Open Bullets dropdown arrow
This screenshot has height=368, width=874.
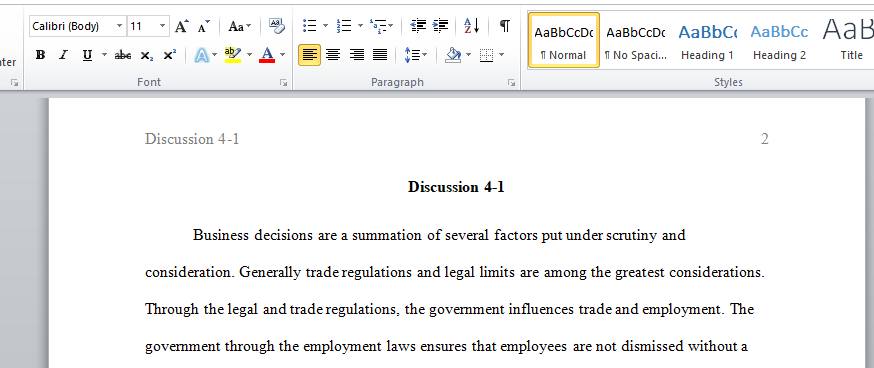click(x=326, y=26)
